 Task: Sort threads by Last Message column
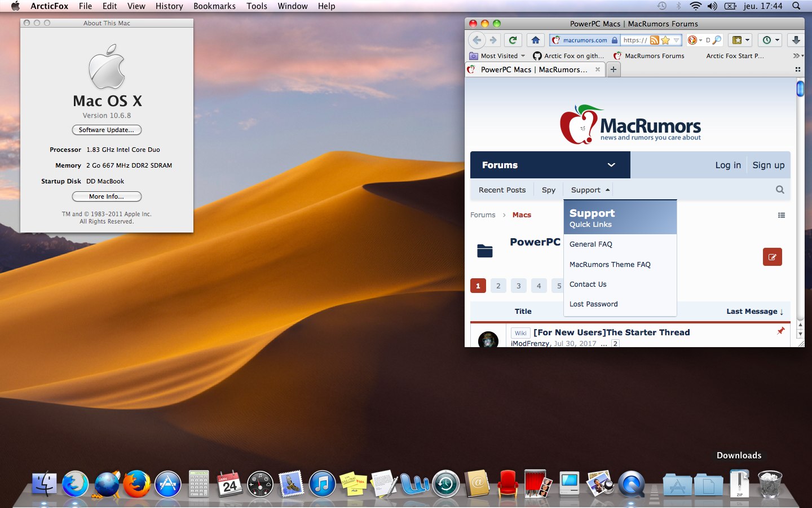pos(755,312)
